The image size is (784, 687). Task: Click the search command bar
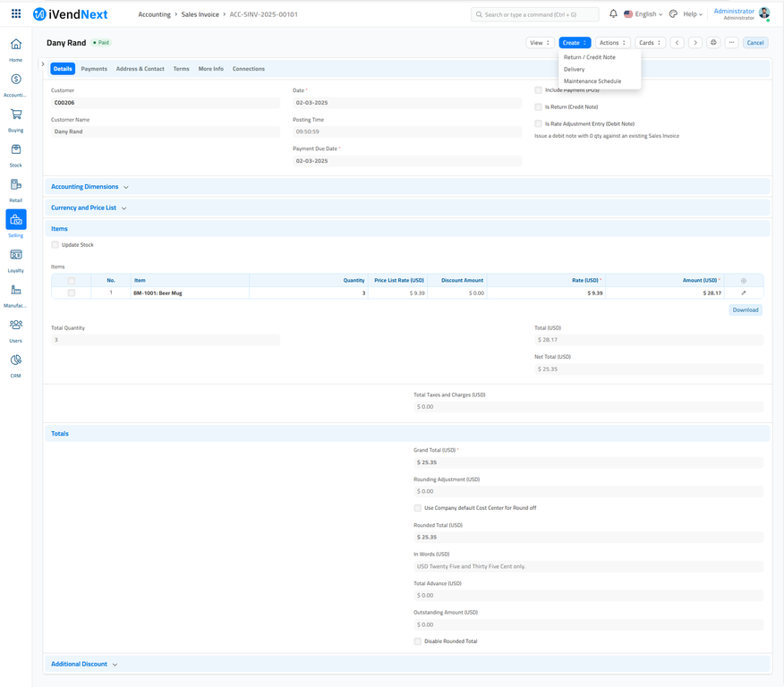click(x=535, y=14)
